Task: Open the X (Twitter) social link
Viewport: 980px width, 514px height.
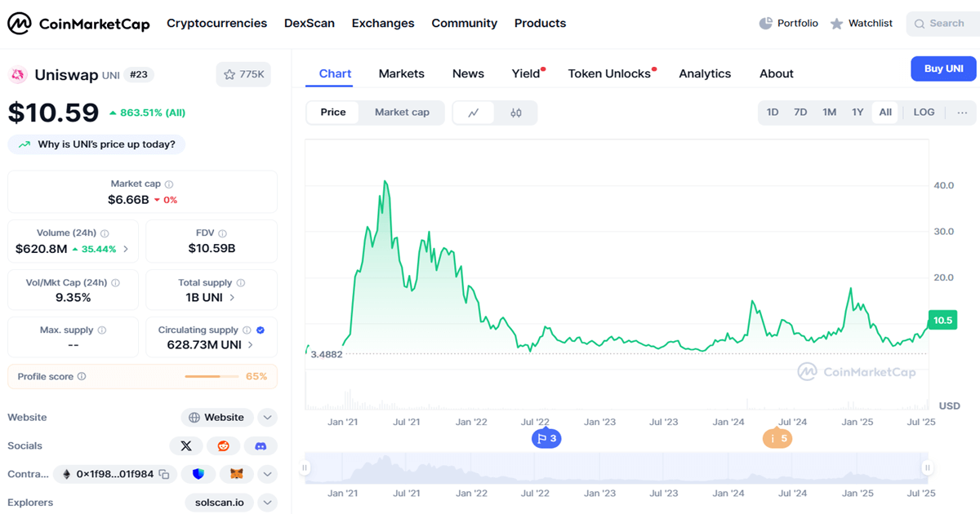Action: 186,446
